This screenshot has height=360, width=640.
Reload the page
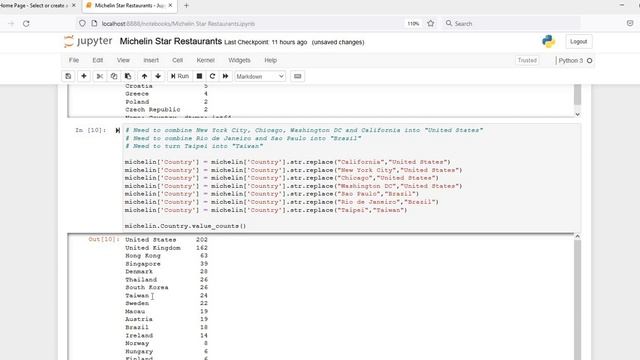point(26,24)
